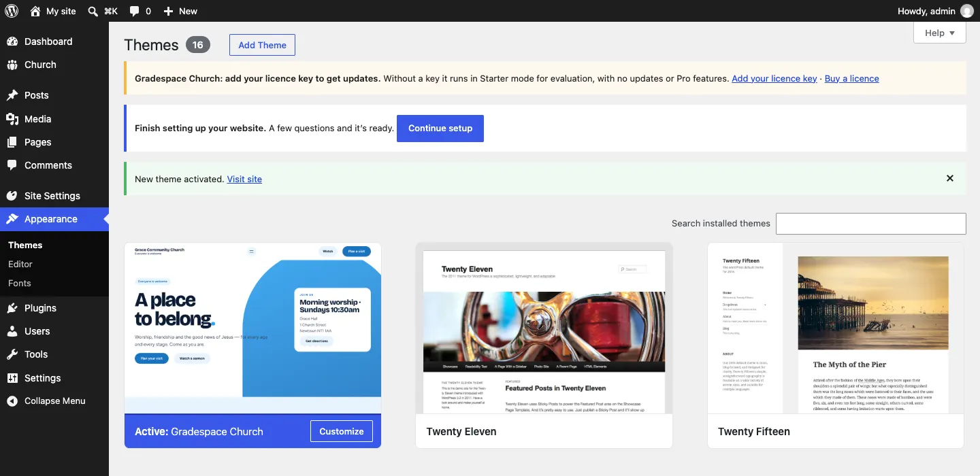Click the Continue setup button
This screenshot has width=980, height=476.
pyautogui.click(x=440, y=129)
